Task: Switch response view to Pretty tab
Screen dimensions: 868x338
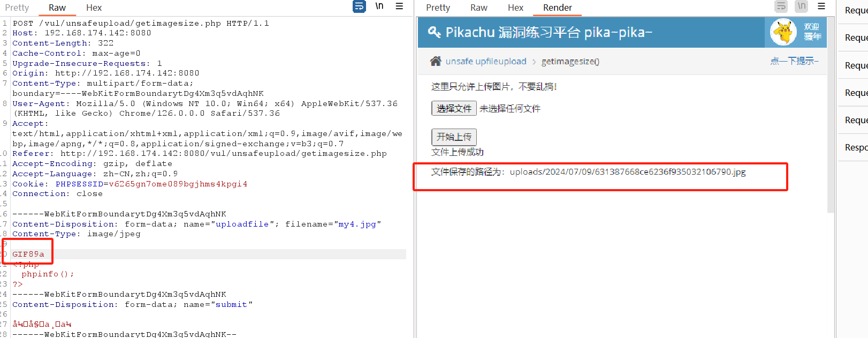Action: point(438,7)
